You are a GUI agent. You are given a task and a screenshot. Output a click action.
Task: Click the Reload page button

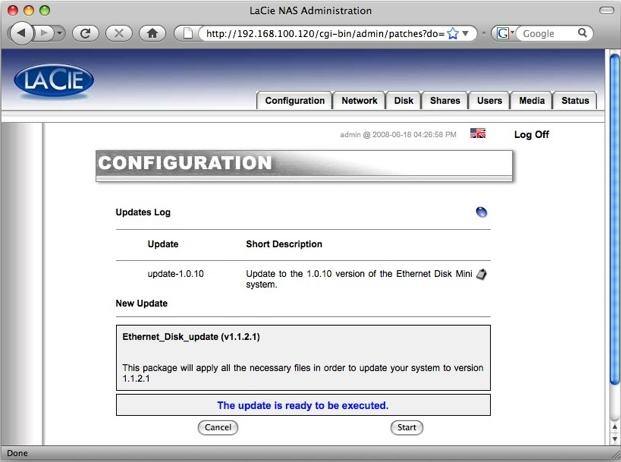click(x=87, y=33)
